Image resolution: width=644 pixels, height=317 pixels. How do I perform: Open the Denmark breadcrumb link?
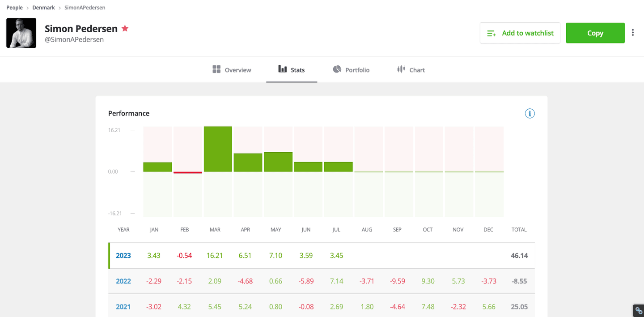pos(43,8)
